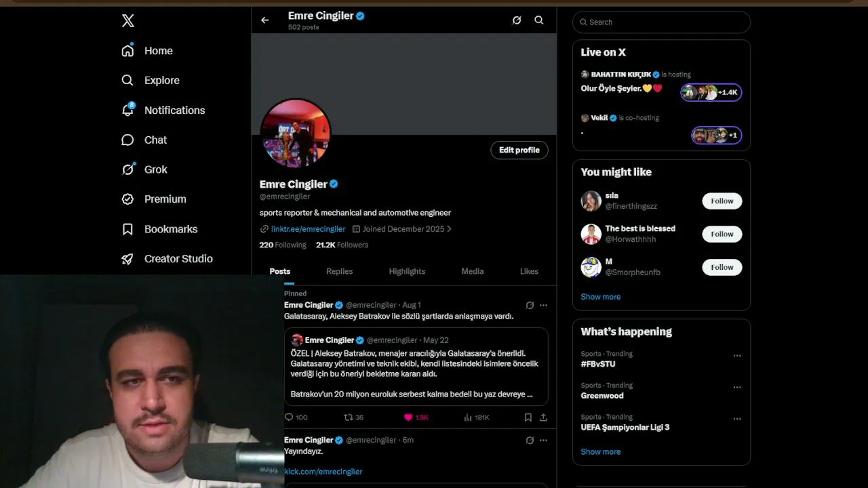This screenshot has width=868, height=488.
Task: Open avatar of @Smorpheunfb
Action: (591, 267)
